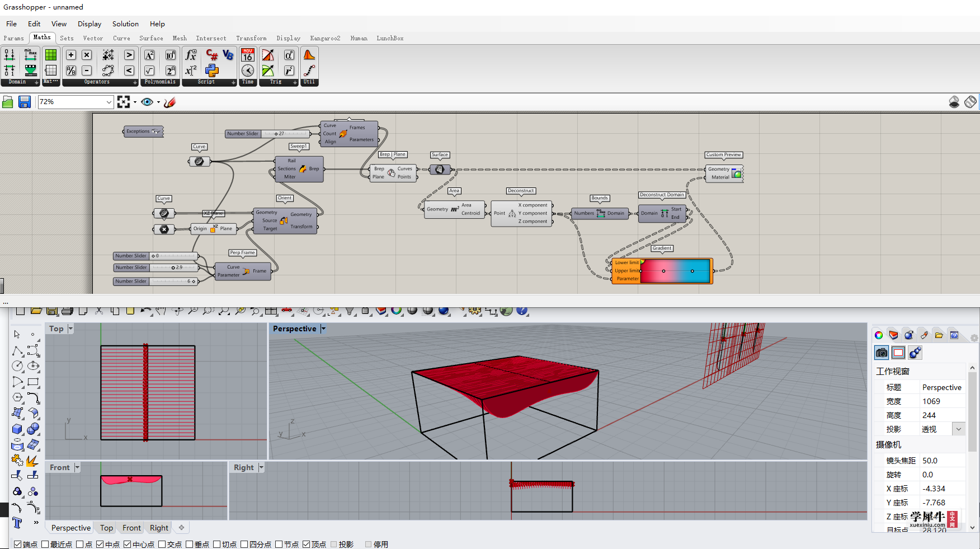Screen dimensions: 980x549
Task: Click the Gradient component color bar
Action: 675,271
